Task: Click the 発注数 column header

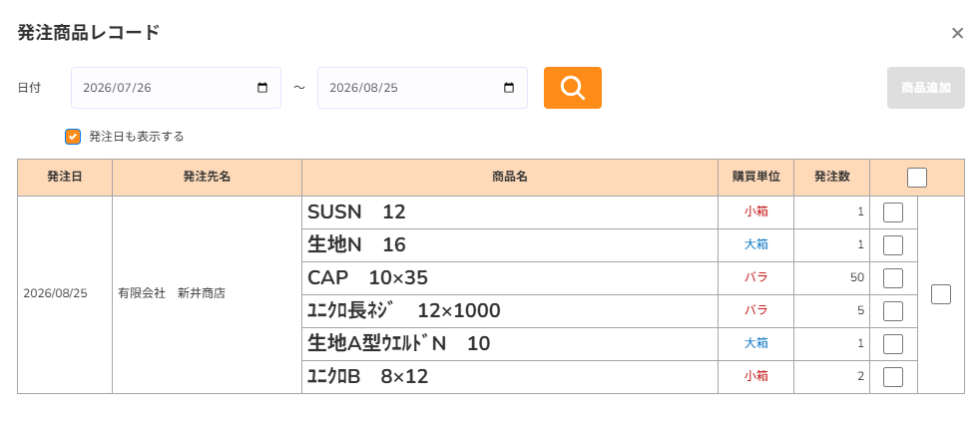Action: [x=832, y=178]
